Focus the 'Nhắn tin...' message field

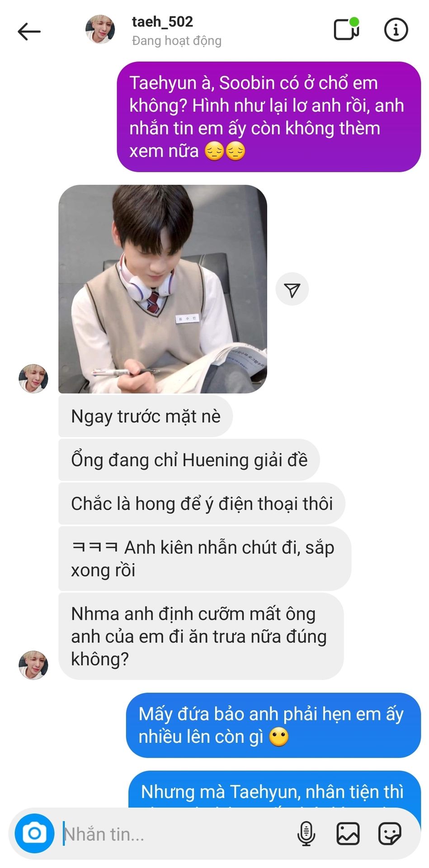pos(176,834)
